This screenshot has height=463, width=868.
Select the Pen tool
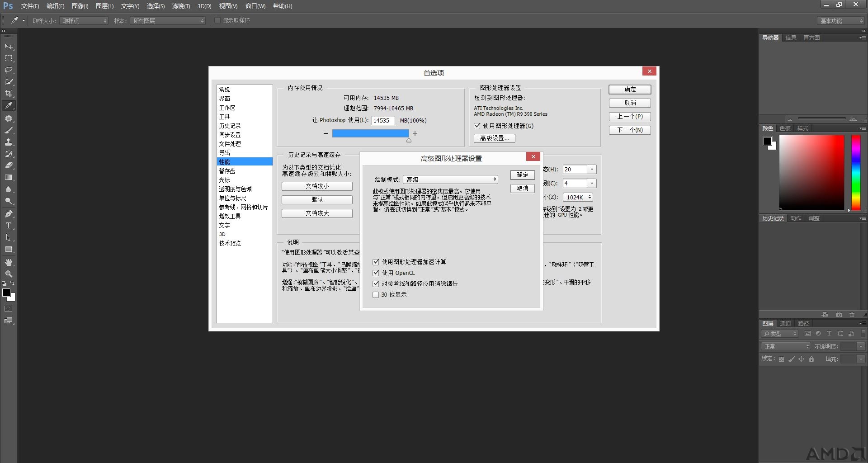click(x=9, y=214)
